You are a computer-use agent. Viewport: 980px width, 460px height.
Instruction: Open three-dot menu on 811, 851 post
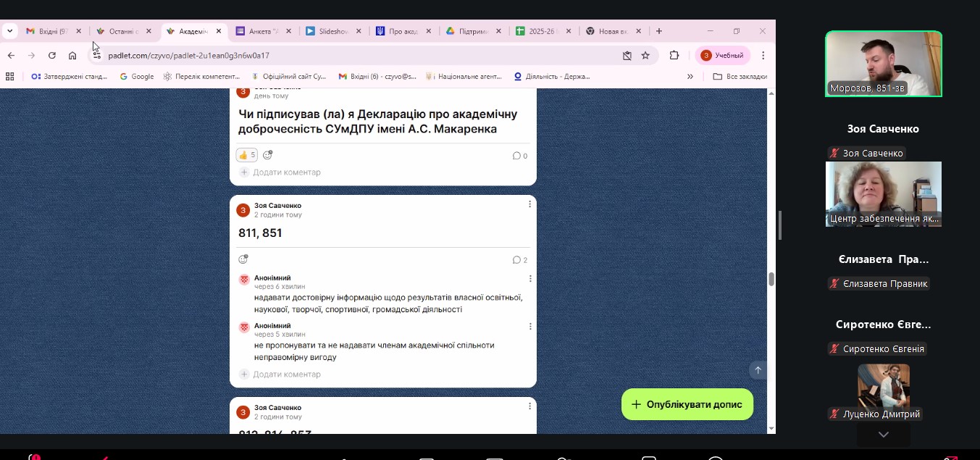[529, 204]
